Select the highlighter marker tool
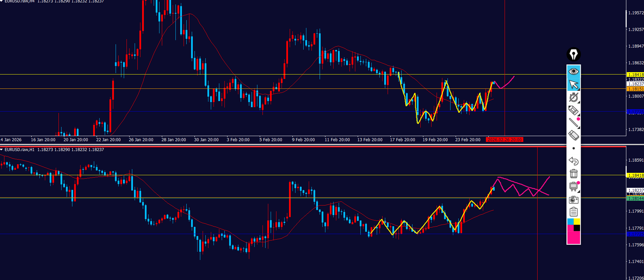Screen dimensions: 644x280 click(574, 110)
